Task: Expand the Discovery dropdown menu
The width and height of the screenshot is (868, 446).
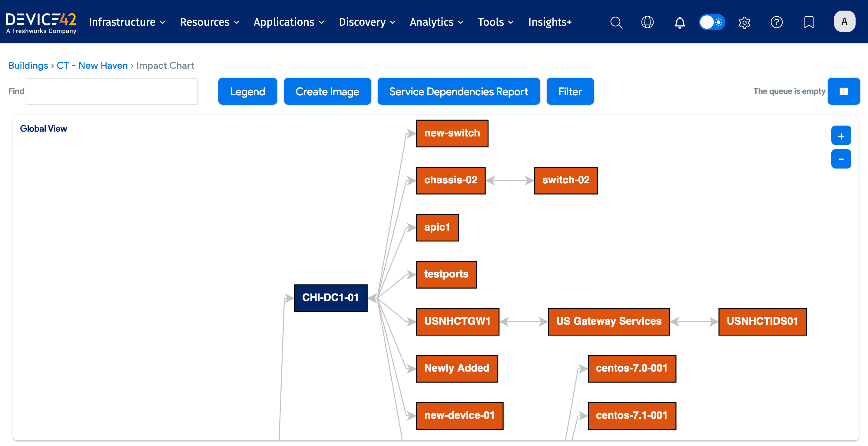Action: pyautogui.click(x=367, y=22)
